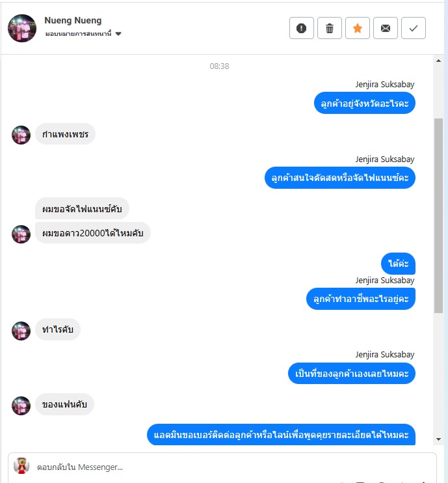Click customer avatar beside ทำไรคับ message

click(x=21, y=331)
